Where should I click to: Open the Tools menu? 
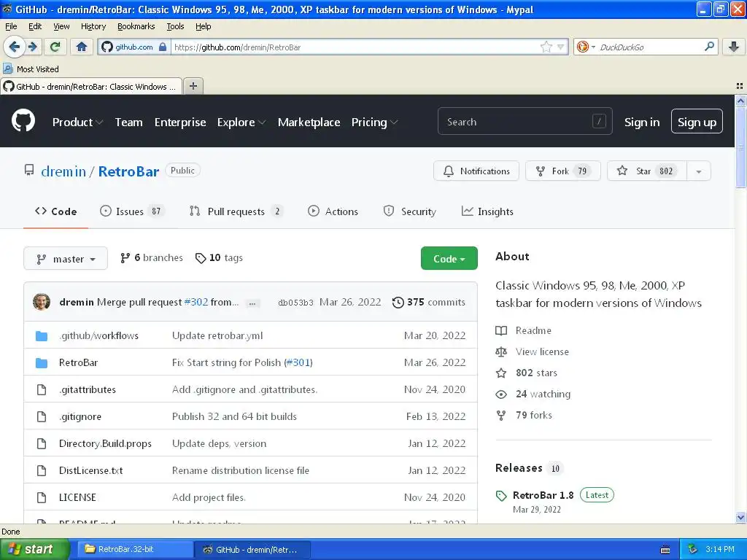pyautogui.click(x=175, y=26)
